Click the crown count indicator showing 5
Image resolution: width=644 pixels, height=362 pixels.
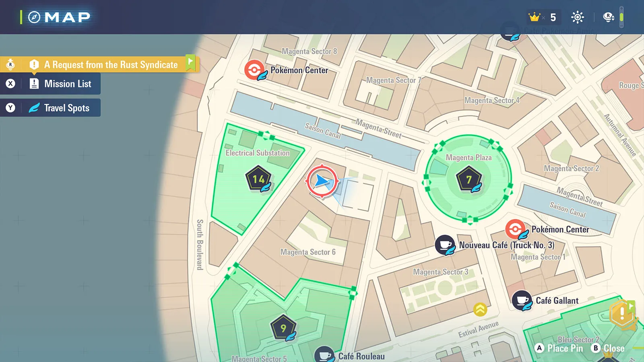pos(543,17)
